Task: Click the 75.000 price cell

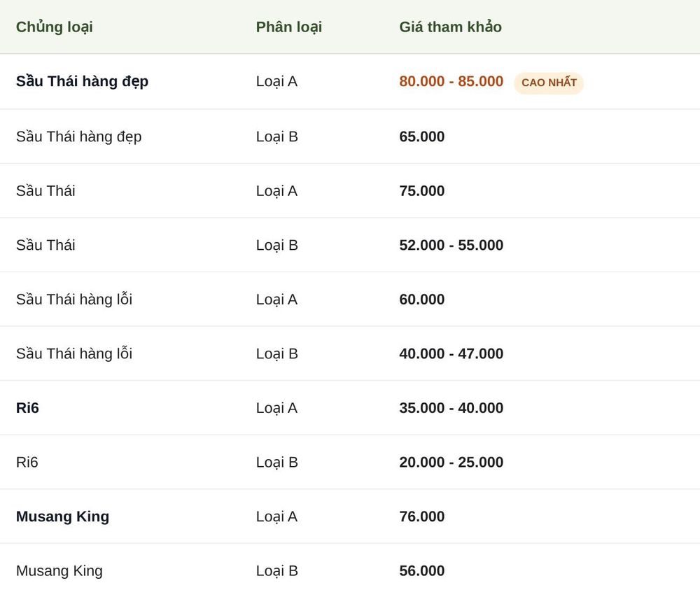Action: point(422,191)
